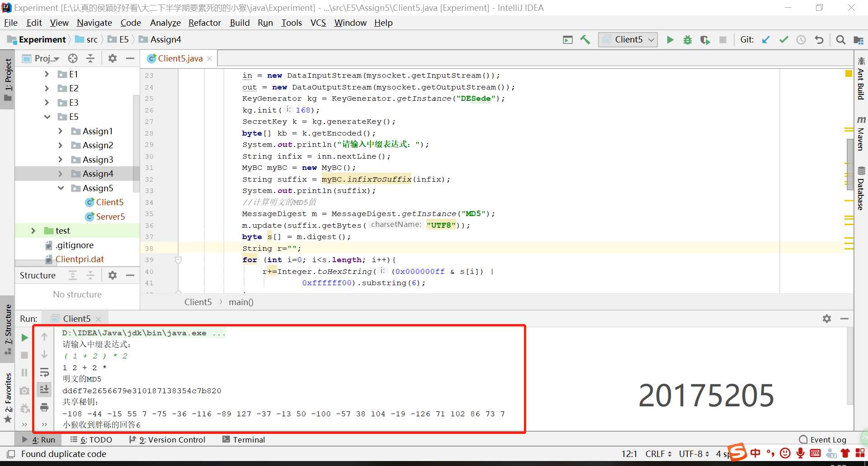Open the Analyze menu
The image size is (868, 466).
165,23
